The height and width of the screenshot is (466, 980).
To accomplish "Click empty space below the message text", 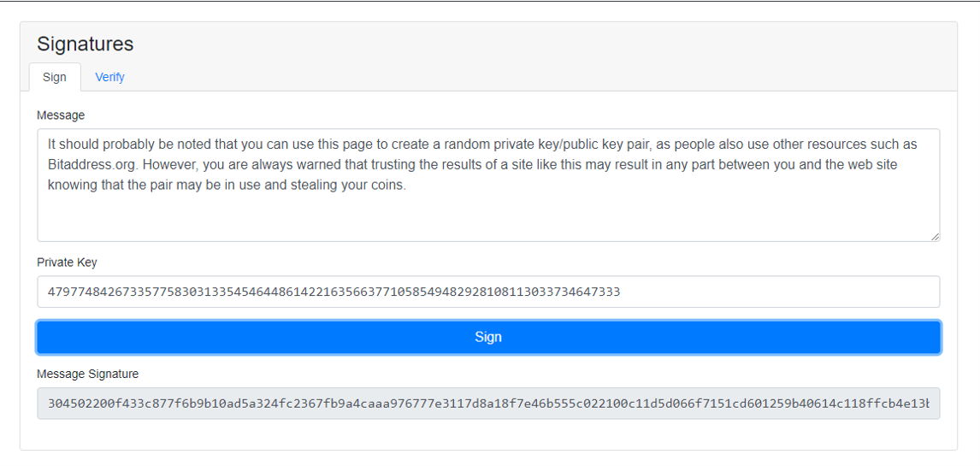I will point(488,217).
